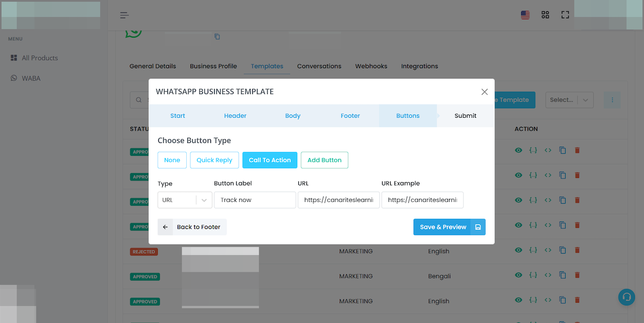Expand the Type field chevron arrow

204,200
